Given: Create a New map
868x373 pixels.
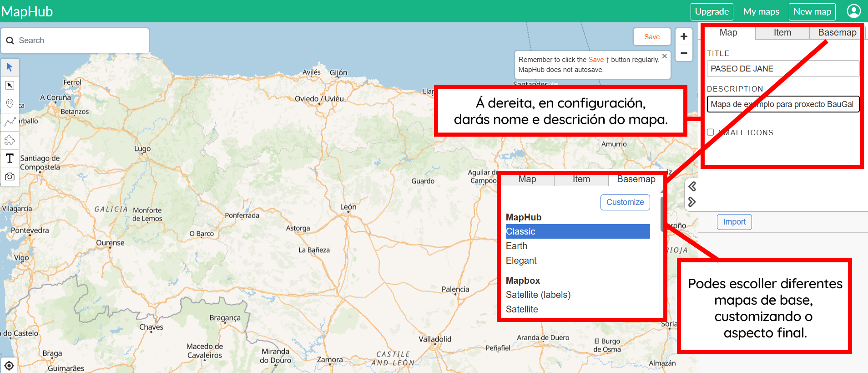Looking at the screenshot, I should point(812,11).
